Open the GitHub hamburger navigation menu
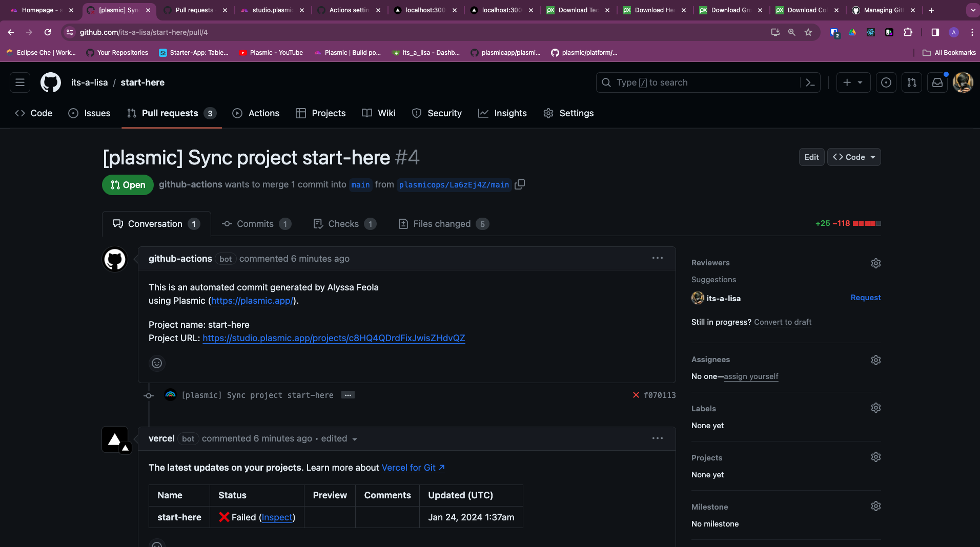This screenshot has height=547, width=980. (x=20, y=82)
